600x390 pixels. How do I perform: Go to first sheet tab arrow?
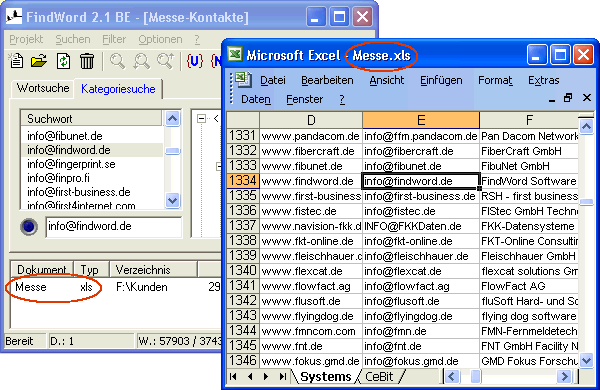pos(233,377)
